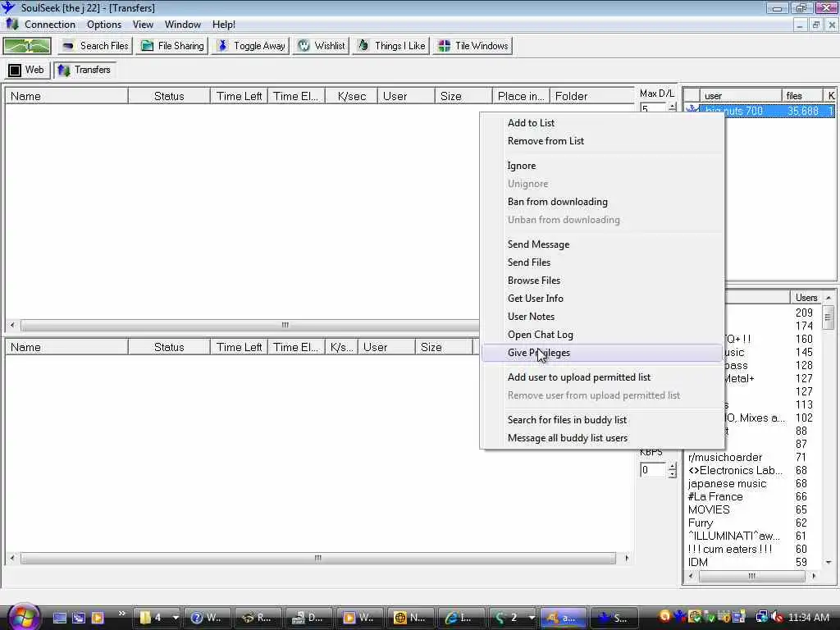Sort uploads by Size column
The height and width of the screenshot is (630, 840).
(x=444, y=347)
